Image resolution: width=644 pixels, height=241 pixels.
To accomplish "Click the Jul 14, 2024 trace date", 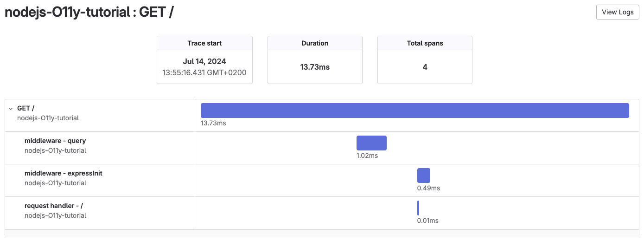I will pos(204,62).
